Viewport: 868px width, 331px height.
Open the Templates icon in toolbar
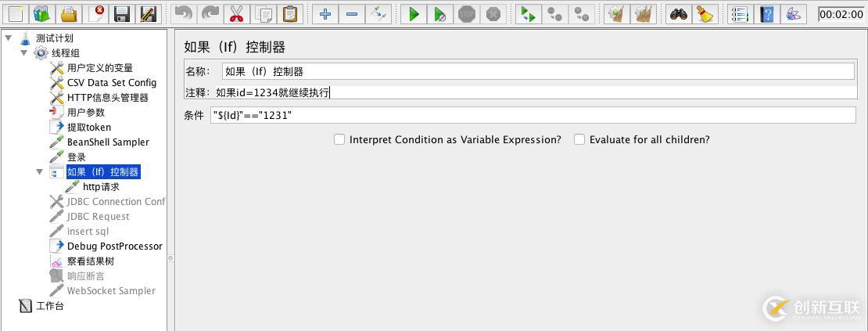tap(42, 14)
